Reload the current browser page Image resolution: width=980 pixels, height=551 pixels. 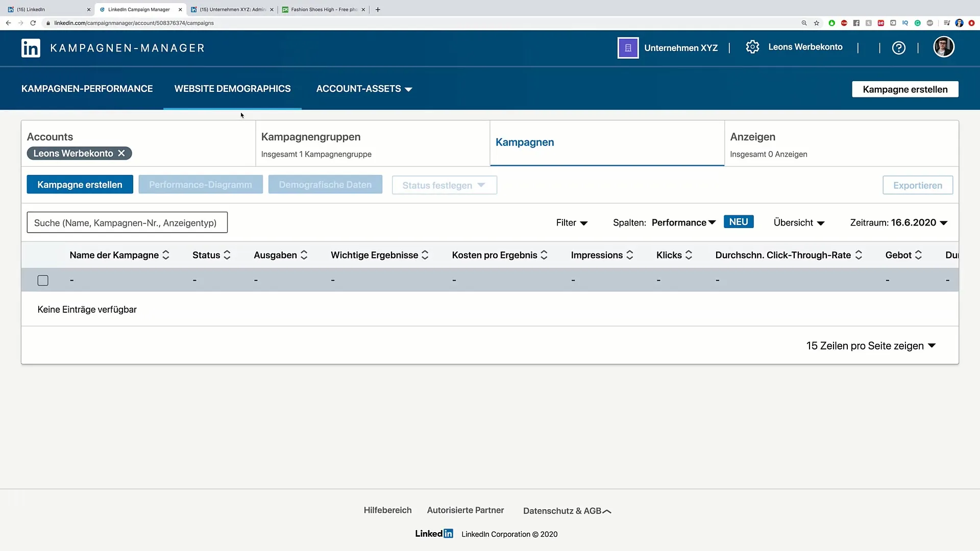click(x=33, y=23)
